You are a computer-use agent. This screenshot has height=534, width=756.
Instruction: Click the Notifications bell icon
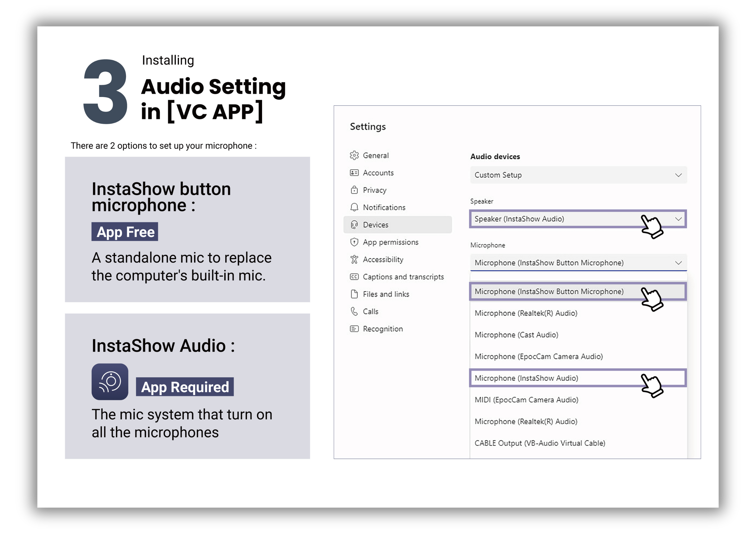[354, 207]
